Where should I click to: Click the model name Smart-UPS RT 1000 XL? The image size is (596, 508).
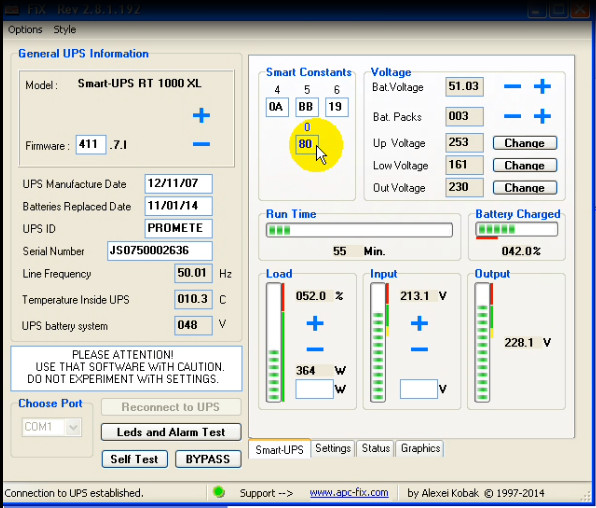(x=139, y=83)
